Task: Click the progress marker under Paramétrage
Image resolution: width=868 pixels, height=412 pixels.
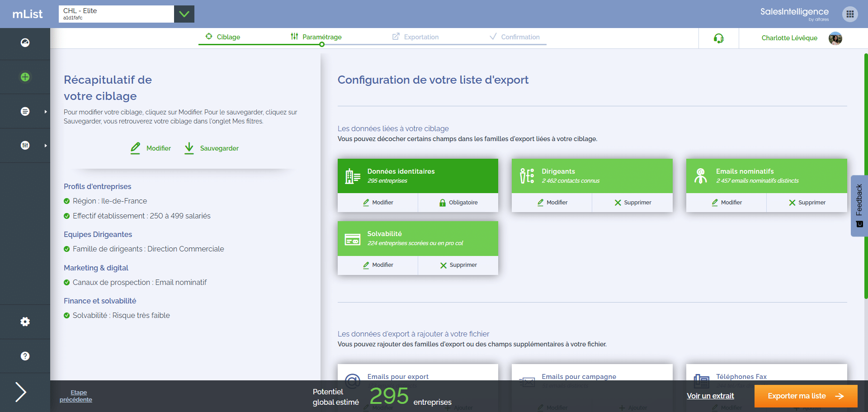Action: 322,44
